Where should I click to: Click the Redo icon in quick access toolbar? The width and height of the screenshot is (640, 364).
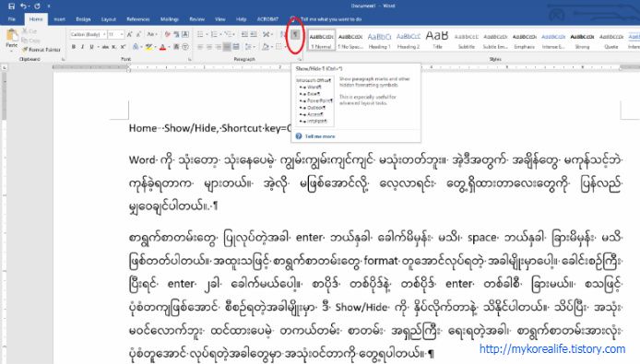[37, 6]
